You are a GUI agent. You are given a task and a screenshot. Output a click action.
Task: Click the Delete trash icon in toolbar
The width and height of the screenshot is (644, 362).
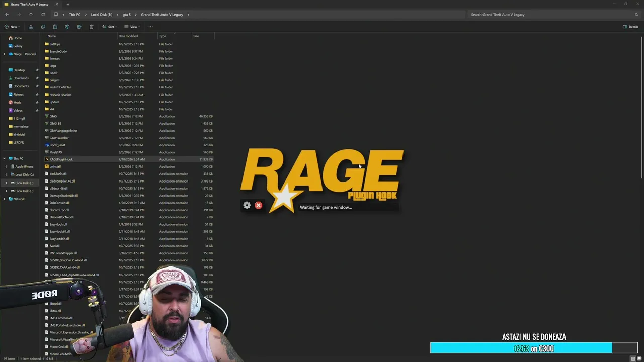click(91, 27)
